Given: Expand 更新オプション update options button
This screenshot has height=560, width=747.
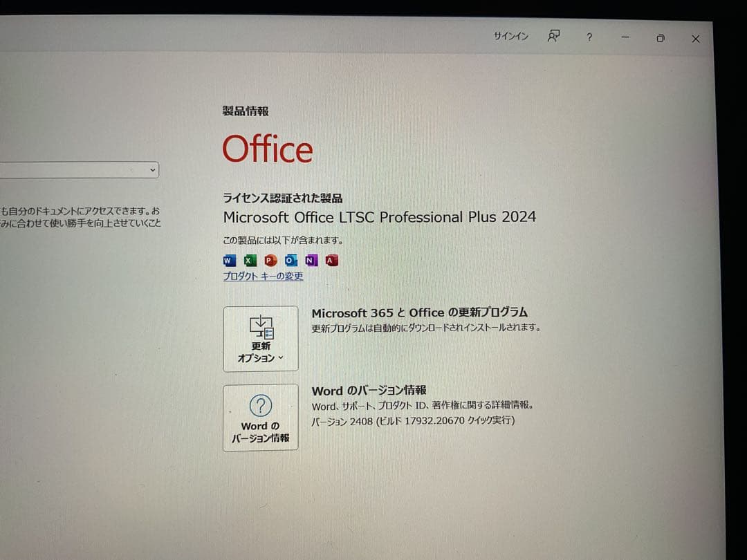Looking at the screenshot, I should pos(261,339).
